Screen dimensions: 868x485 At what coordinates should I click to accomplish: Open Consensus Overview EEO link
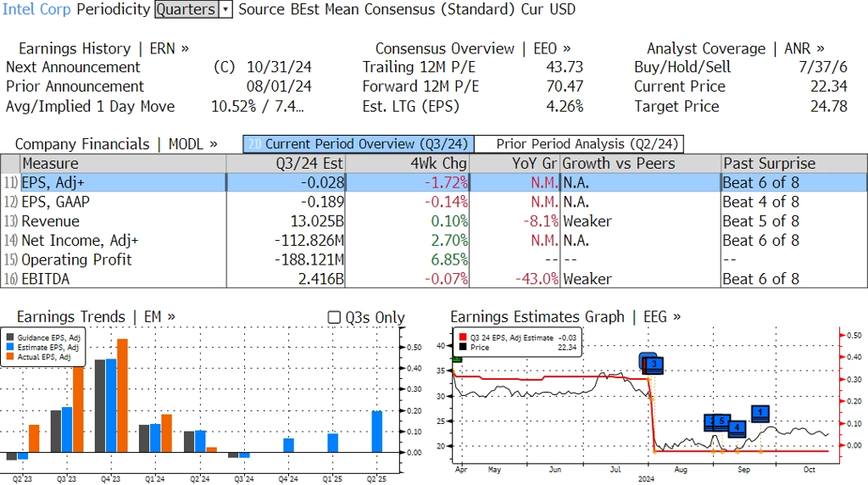tap(473, 48)
